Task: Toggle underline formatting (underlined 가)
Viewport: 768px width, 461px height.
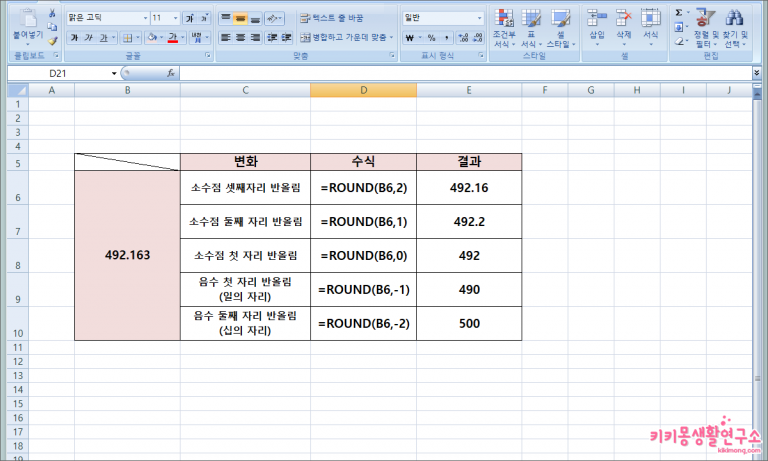Action: coord(103,38)
